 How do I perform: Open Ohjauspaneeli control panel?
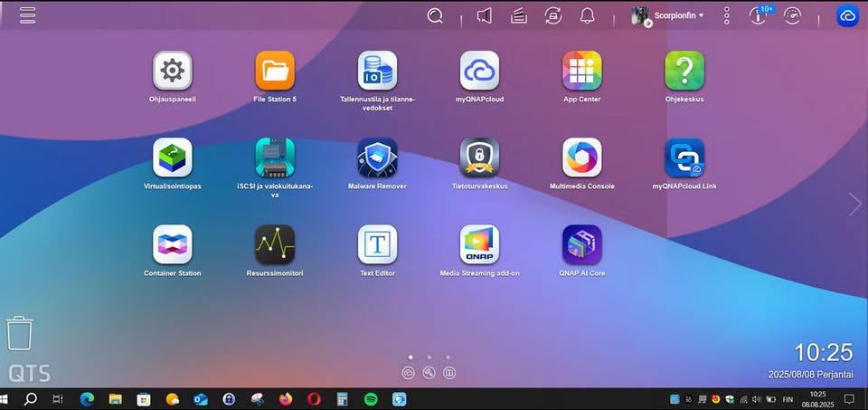[x=172, y=71]
